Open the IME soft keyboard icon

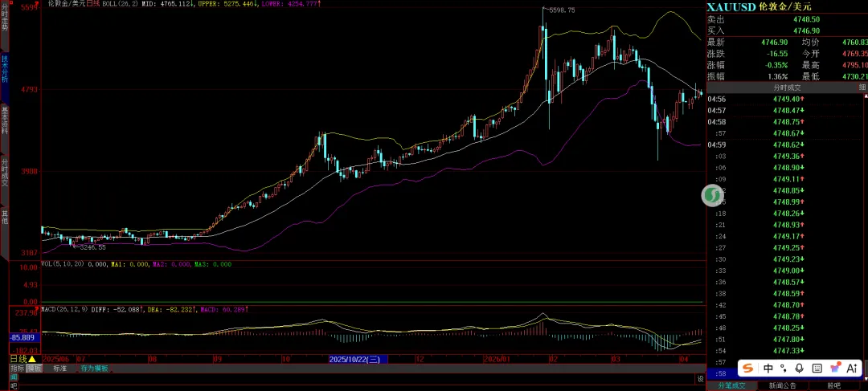pos(817,369)
